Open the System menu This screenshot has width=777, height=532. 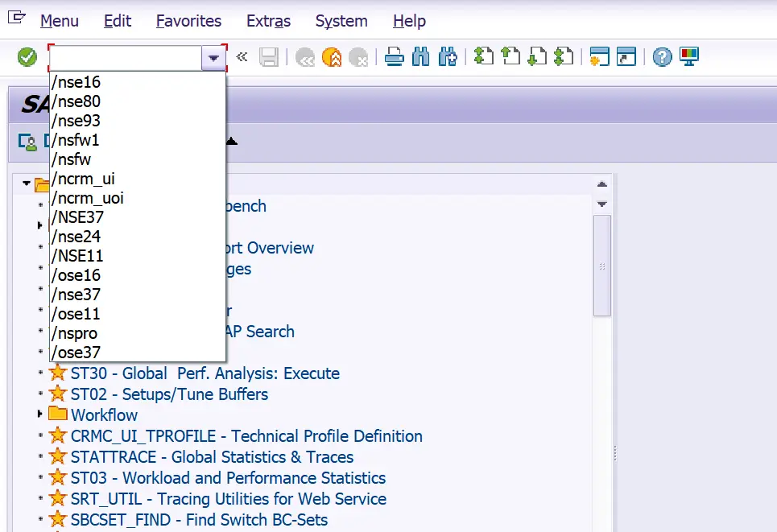coord(341,21)
